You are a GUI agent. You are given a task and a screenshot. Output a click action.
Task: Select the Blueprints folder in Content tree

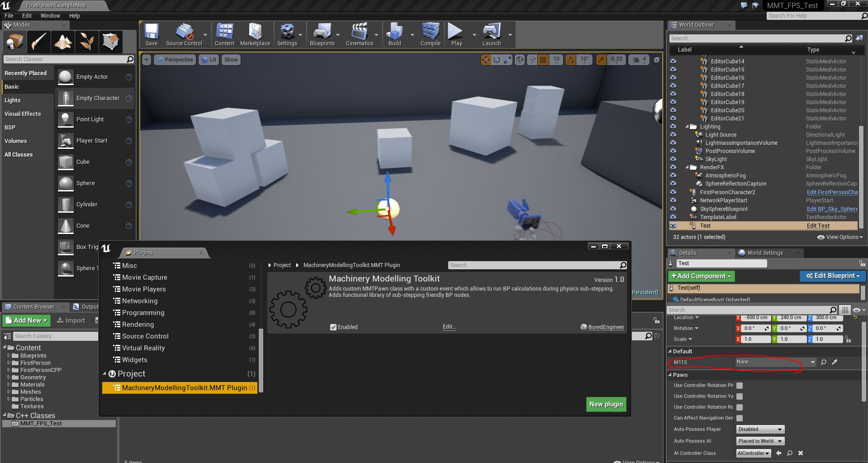pos(33,356)
